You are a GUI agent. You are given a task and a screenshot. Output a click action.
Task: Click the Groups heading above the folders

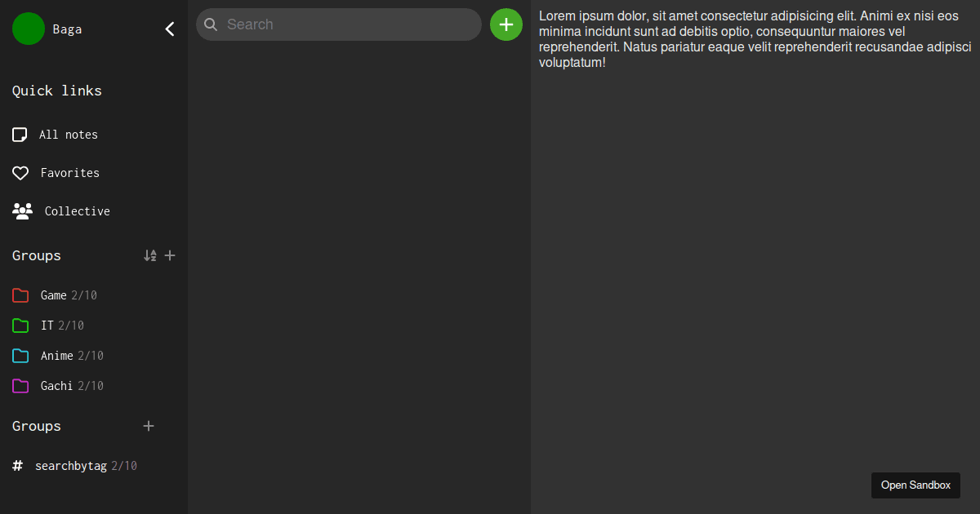pos(37,255)
